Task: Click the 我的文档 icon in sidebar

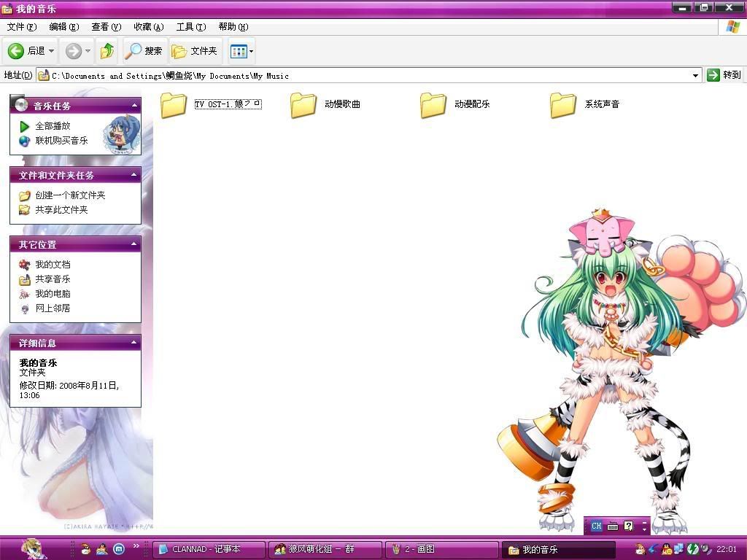Action: pyautogui.click(x=24, y=265)
